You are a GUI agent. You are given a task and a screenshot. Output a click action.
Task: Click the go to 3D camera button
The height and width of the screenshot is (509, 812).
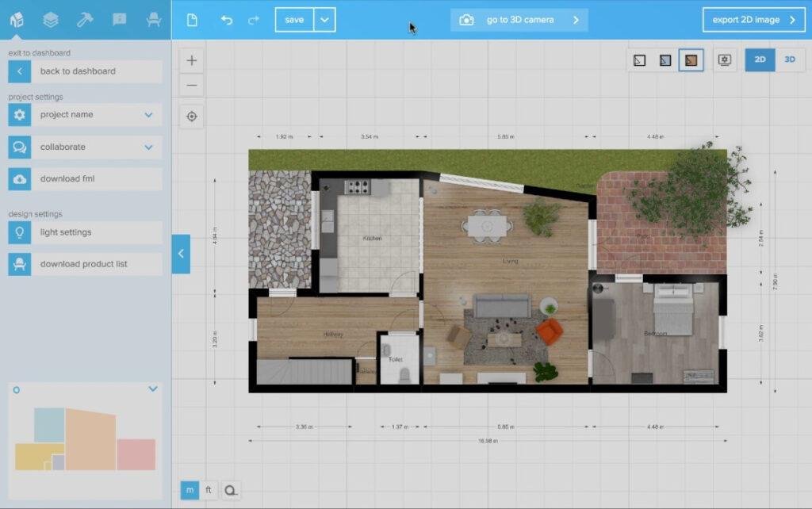pyautogui.click(x=519, y=19)
